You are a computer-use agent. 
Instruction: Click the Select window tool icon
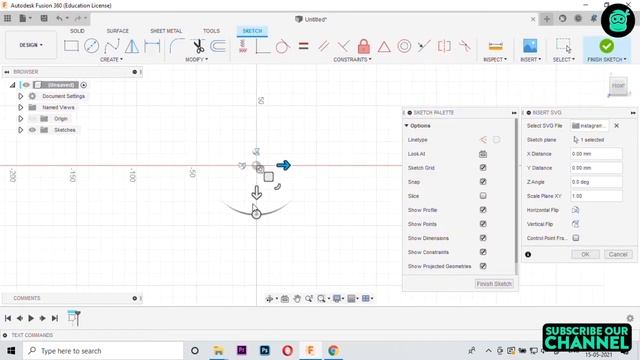(563, 46)
